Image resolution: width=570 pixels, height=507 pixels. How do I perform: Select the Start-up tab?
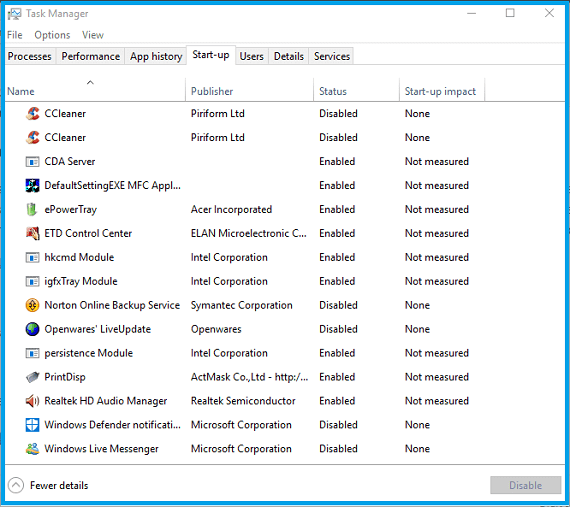(x=211, y=55)
